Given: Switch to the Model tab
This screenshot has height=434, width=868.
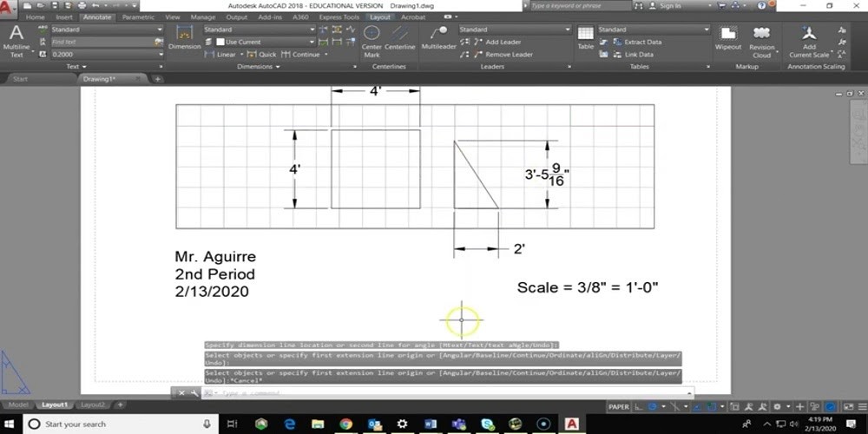Looking at the screenshot, I should pos(17,404).
